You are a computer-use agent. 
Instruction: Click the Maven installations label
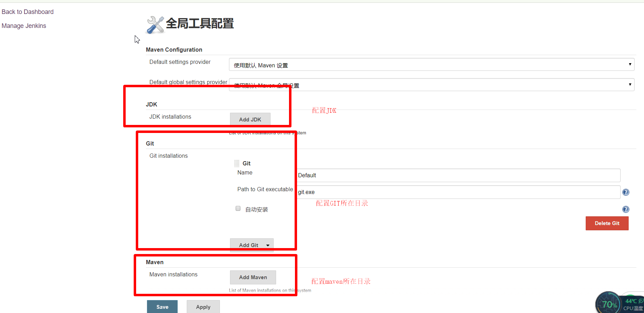(173, 274)
